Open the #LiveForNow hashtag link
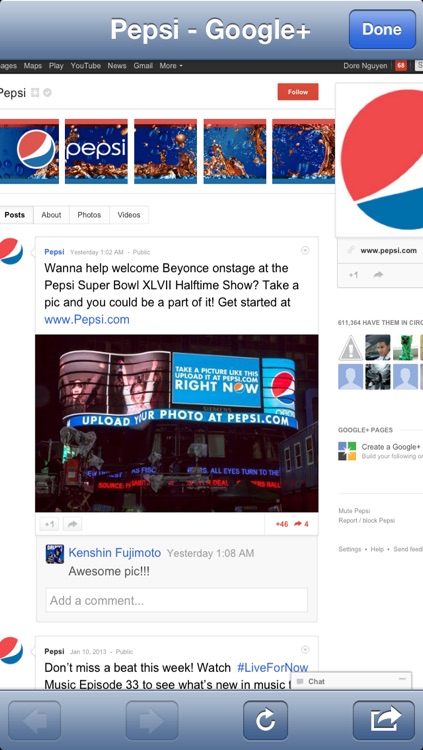The width and height of the screenshot is (423, 750). (272, 667)
